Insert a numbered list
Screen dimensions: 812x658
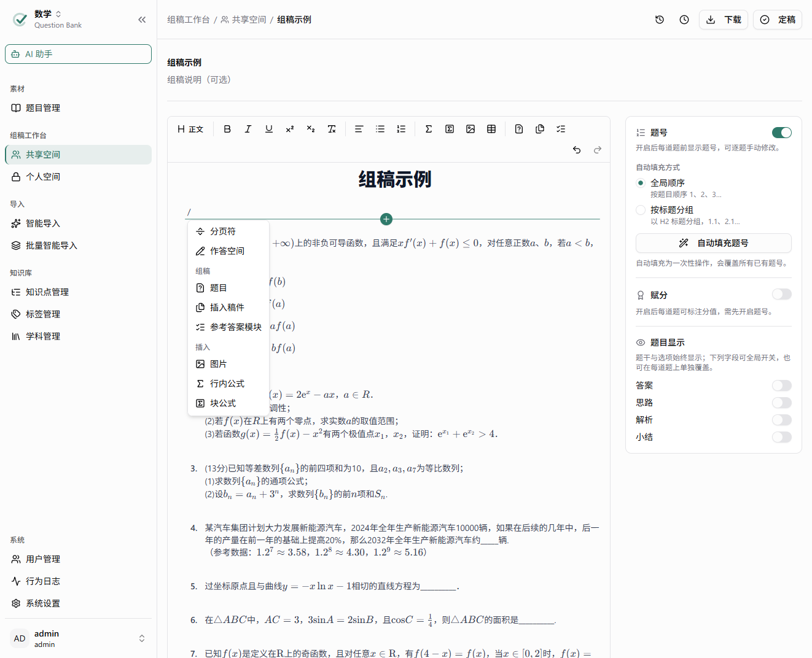pos(401,129)
